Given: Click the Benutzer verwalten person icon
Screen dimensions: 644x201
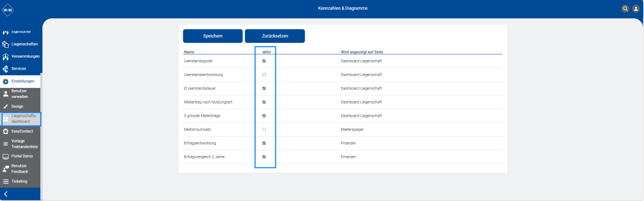Looking at the screenshot, I should point(6,94).
